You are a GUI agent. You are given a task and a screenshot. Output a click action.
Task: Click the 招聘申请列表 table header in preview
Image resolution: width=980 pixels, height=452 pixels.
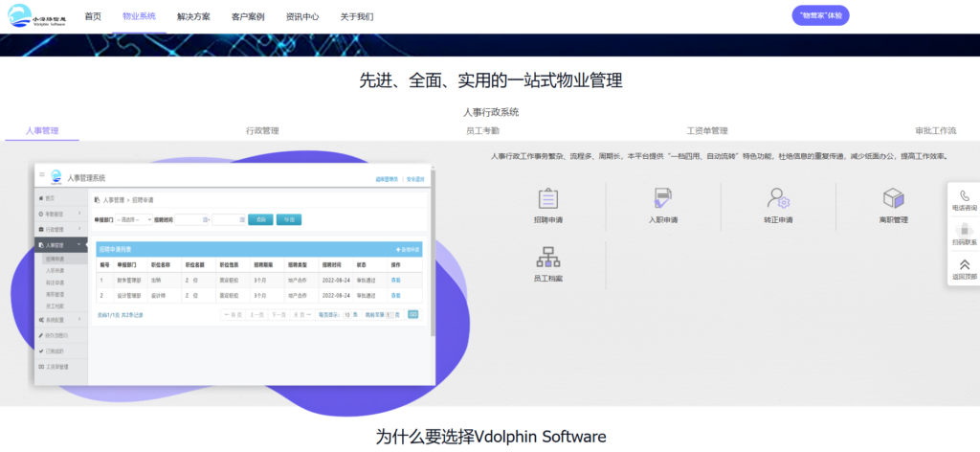coord(258,250)
